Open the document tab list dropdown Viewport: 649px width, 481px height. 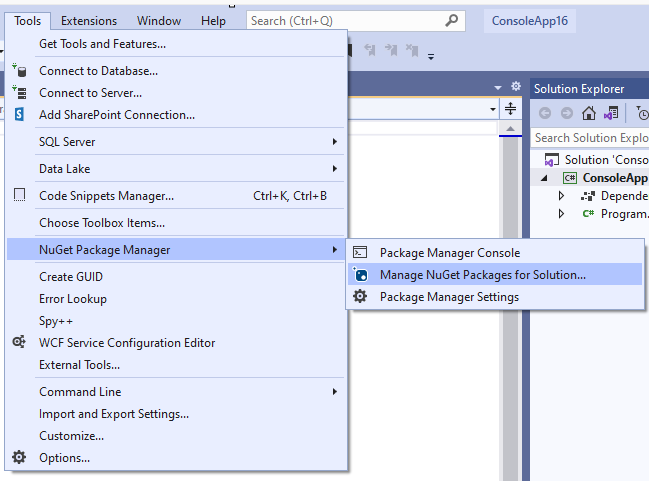(498, 87)
